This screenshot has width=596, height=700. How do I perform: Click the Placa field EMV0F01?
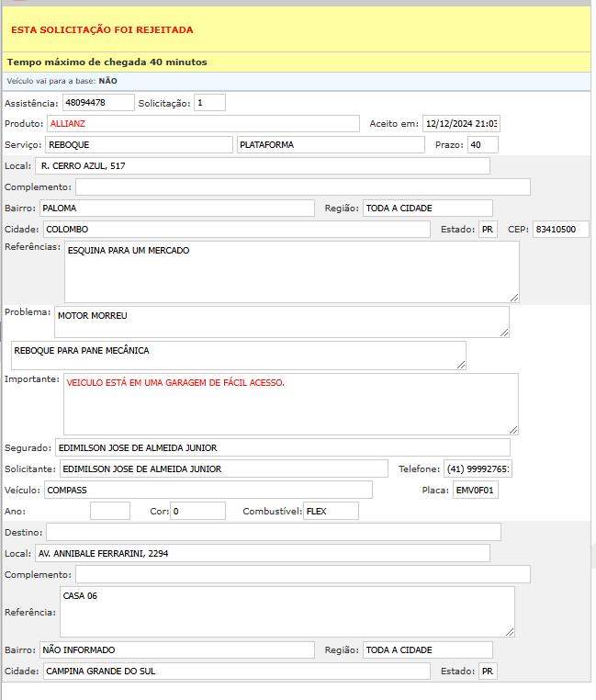click(476, 491)
